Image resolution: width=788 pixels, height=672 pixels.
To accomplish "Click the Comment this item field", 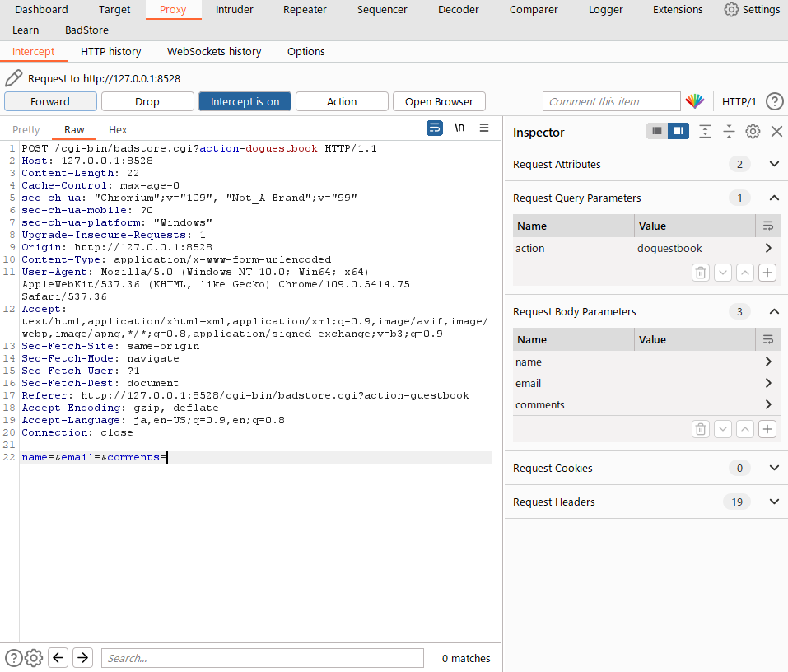I will 611,101.
